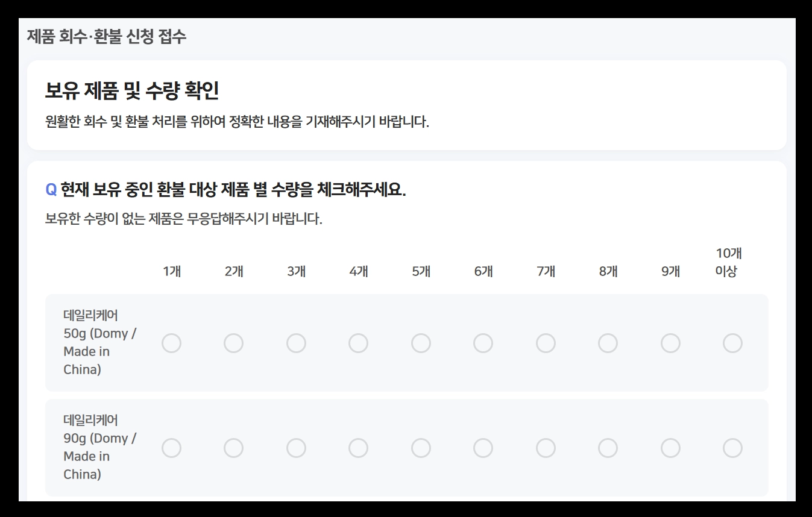Select 7개 for 데일리케어 50g product
This screenshot has width=812, height=517.
(x=546, y=343)
